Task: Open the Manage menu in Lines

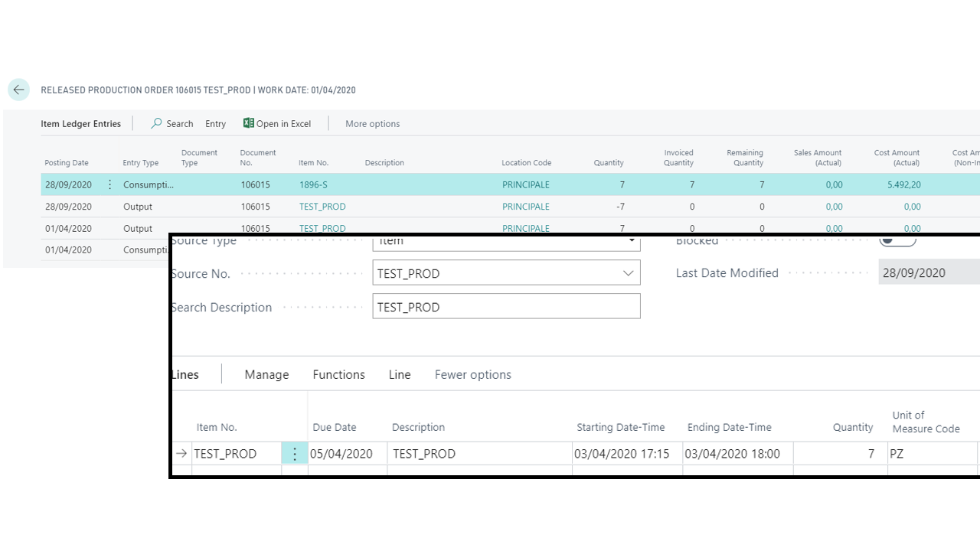Action: [266, 374]
